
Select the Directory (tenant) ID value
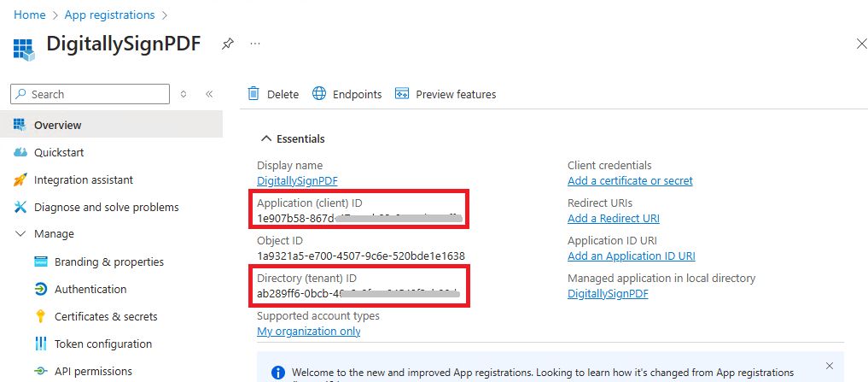358,293
